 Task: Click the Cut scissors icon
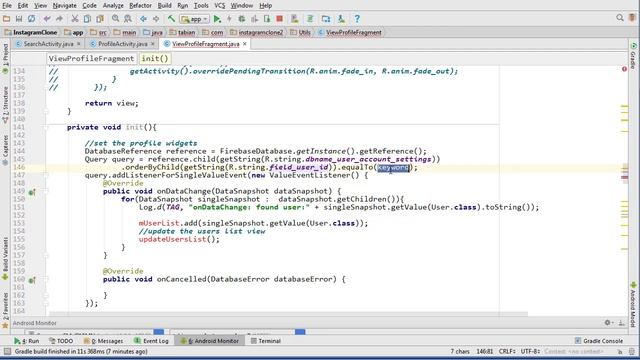pyautogui.click(x=75, y=19)
